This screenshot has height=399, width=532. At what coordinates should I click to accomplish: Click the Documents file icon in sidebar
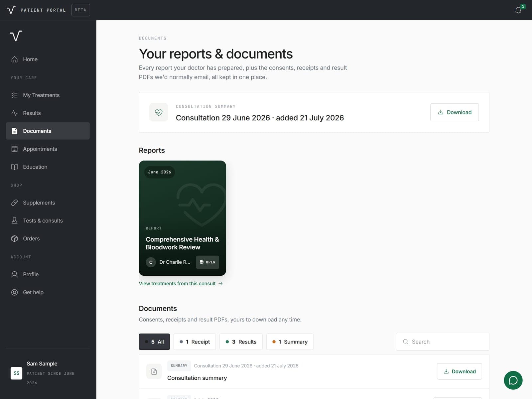pyautogui.click(x=14, y=131)
